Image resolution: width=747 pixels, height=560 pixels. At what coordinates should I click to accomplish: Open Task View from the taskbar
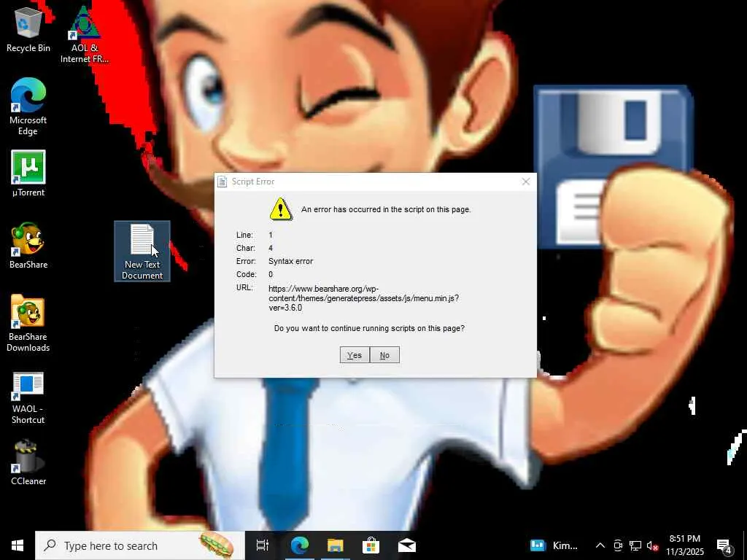[263, 545]
